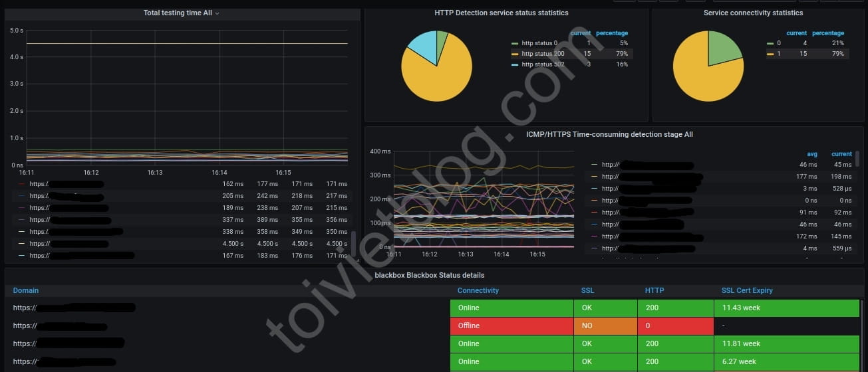Click the OK SSL cell in 6.27 week row
The height and width of the screenshot is (372, 868).
click(605, 361)
